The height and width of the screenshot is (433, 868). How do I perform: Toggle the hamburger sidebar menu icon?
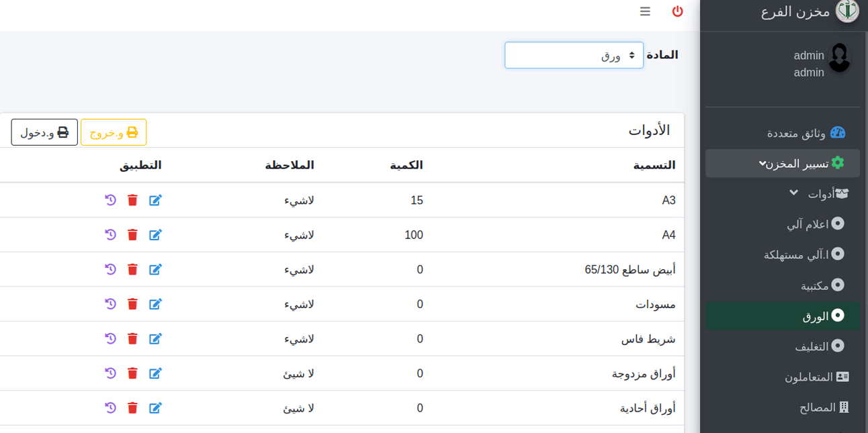tap(645, 11)
